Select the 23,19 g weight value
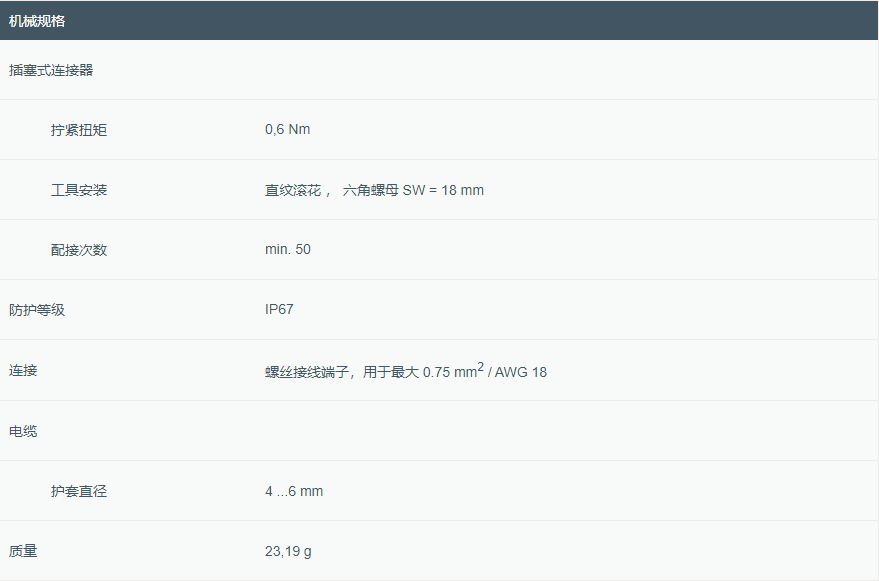Screen dimensions: 879x581 tap(289, 551)
